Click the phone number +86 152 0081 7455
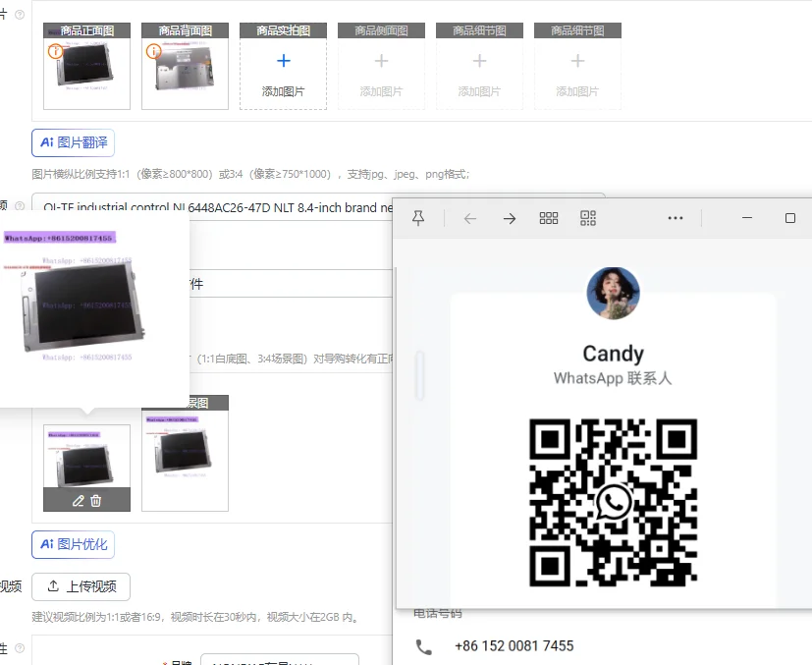The width and height of the screenshot is (812, 665). pyautogui.click(x=514, y=646)
